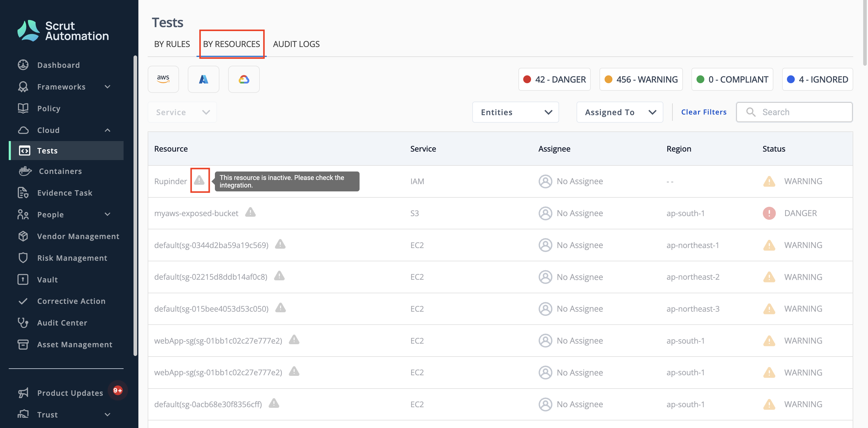Click the red DANGER status icon for S3
The height and width of the screenshot is (428, 868).
click(x=769, y=213)
